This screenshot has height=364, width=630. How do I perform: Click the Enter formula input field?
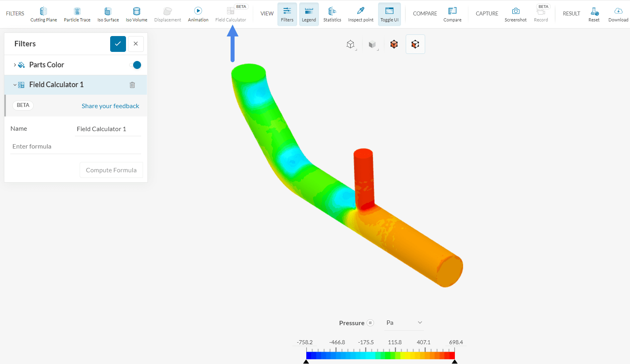(x=75, y=147)
